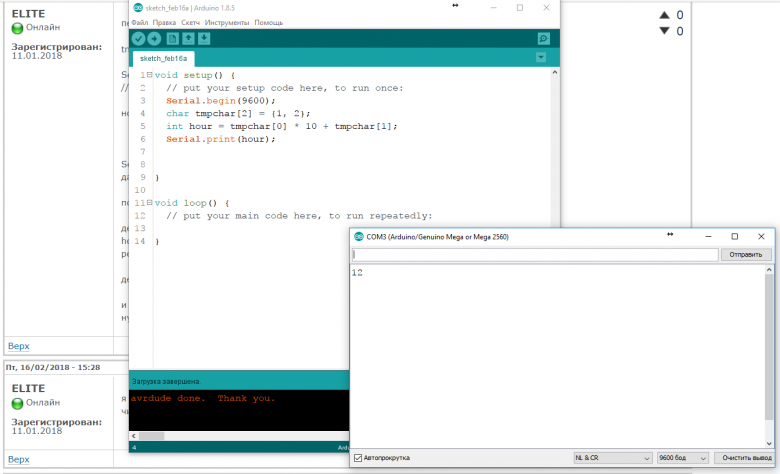Select the sketch_feb16a tab

(x=163, y=58)
